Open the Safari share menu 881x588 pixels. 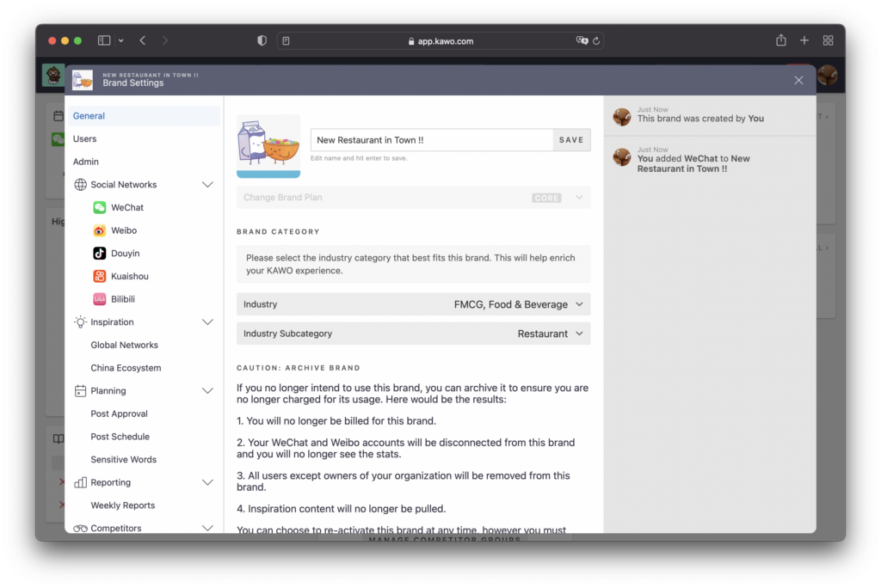coord(781,40)
